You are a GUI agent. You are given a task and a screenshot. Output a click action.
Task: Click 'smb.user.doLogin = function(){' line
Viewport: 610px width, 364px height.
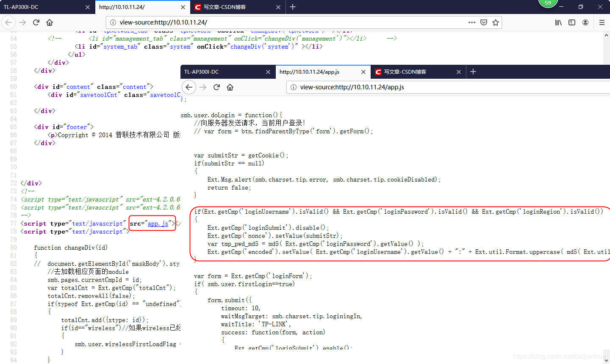[231, 115]
